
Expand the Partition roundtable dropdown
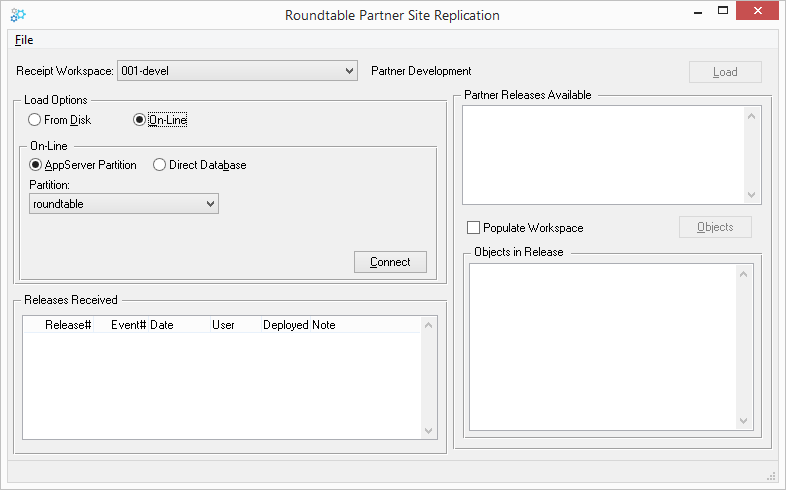pyautogui.click(x=124, y=204)
